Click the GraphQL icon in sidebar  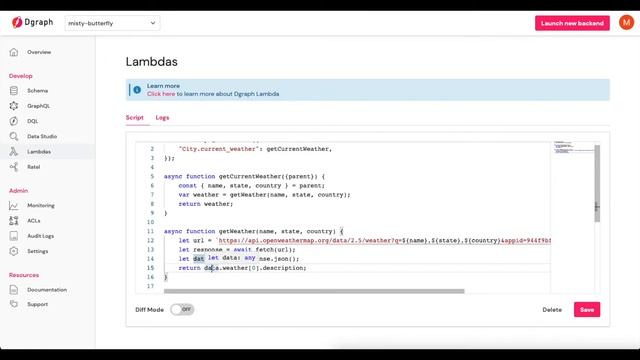click(x=14, y=106)
